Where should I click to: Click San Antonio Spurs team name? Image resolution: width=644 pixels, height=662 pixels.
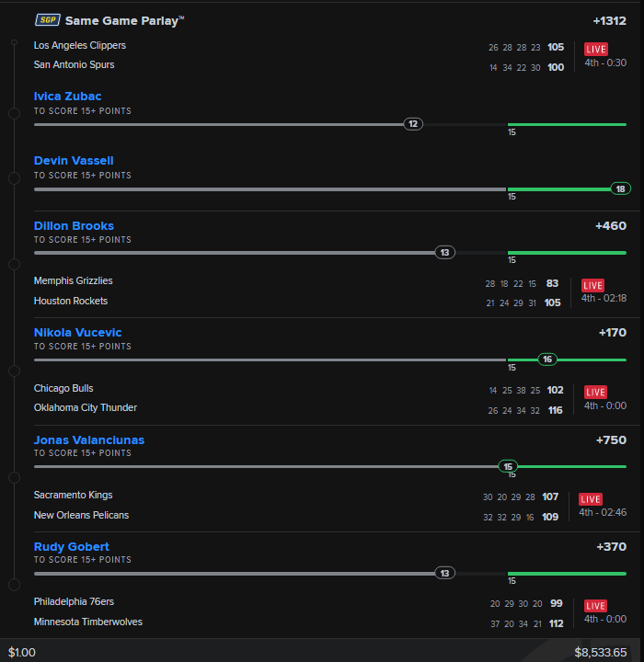[74, 64]
